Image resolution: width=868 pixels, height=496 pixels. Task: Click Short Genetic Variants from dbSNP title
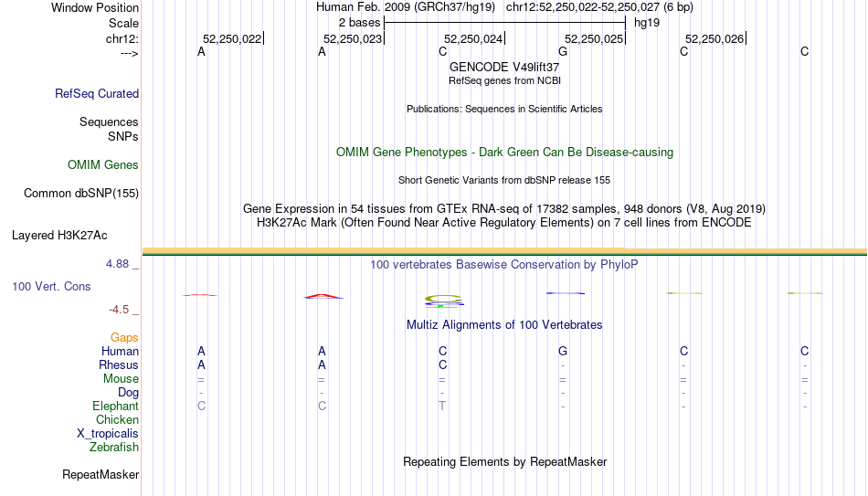[x=504, y=181]
